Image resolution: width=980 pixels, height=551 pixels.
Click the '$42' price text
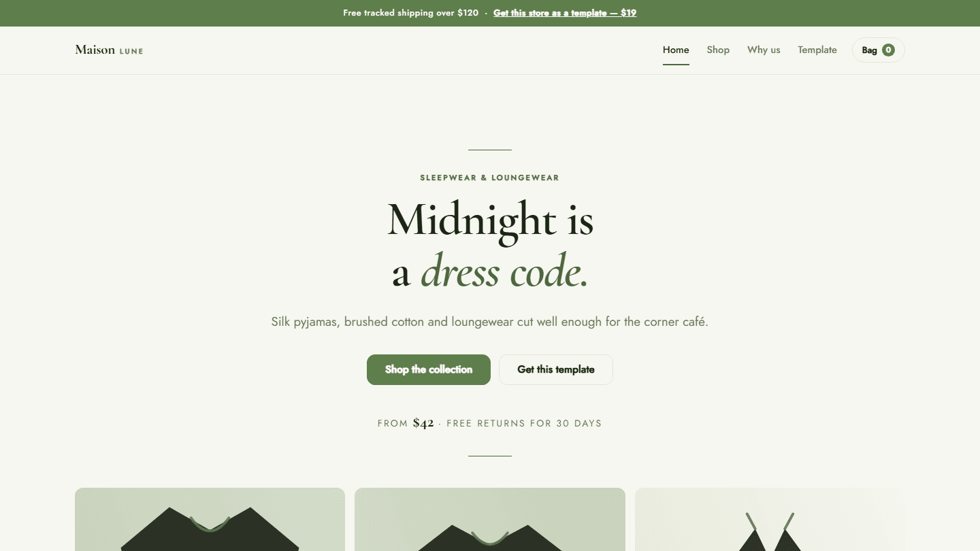423,423
